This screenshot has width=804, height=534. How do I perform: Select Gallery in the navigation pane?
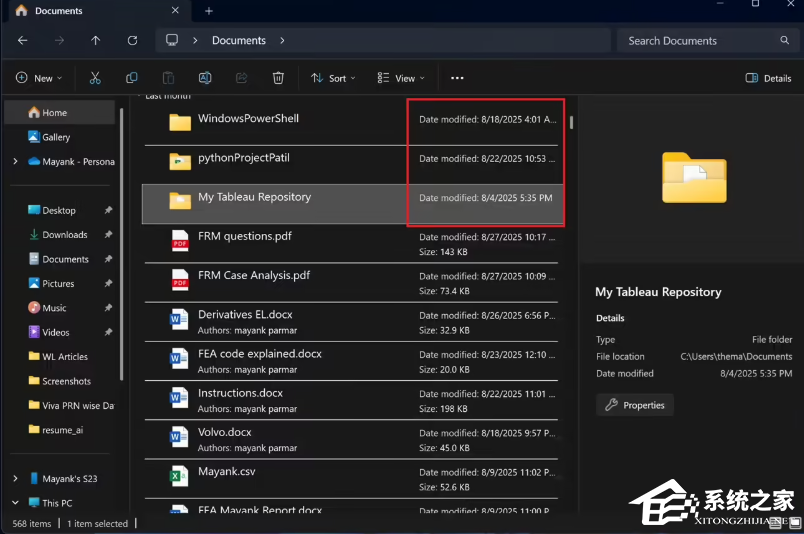pos(56,137)
